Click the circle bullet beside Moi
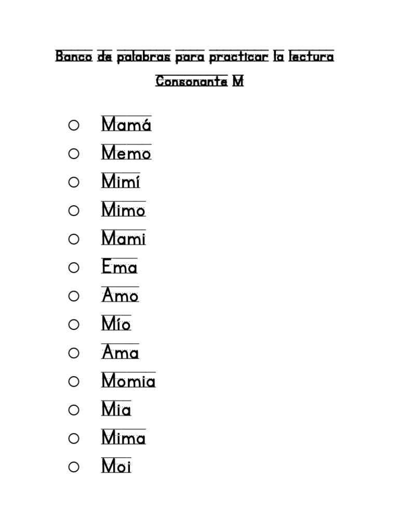 (x=74, y=467)
